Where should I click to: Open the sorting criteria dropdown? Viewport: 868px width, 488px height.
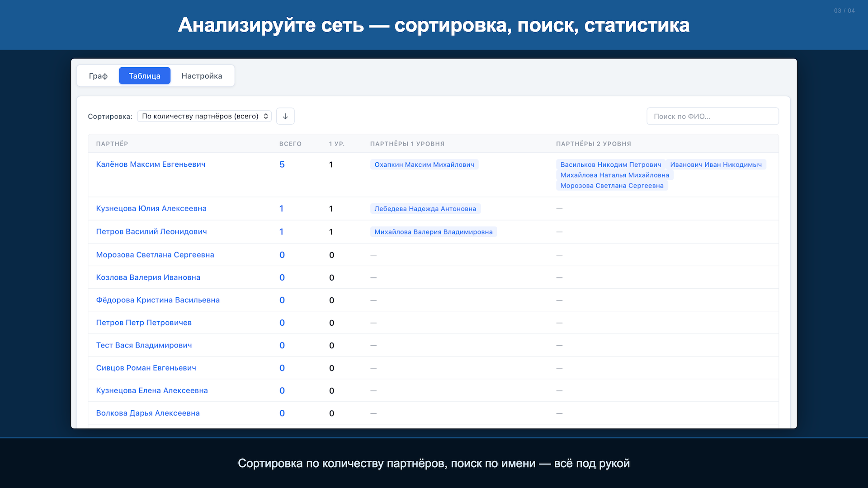pos(204,116)
